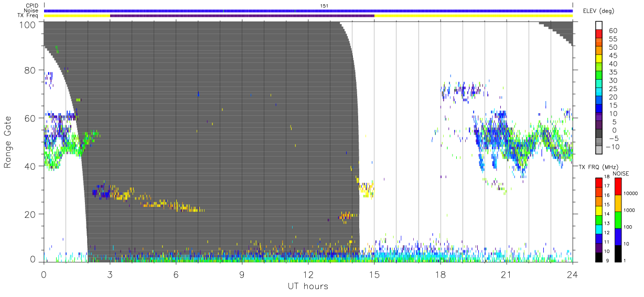Select the blue Noise status bar

coord(308,10)
